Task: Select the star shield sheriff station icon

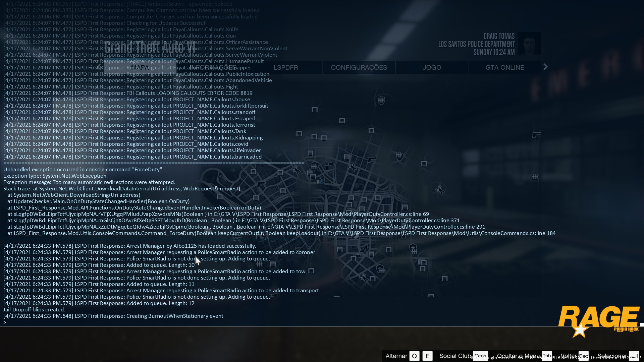Action: (x=413, y=248)
